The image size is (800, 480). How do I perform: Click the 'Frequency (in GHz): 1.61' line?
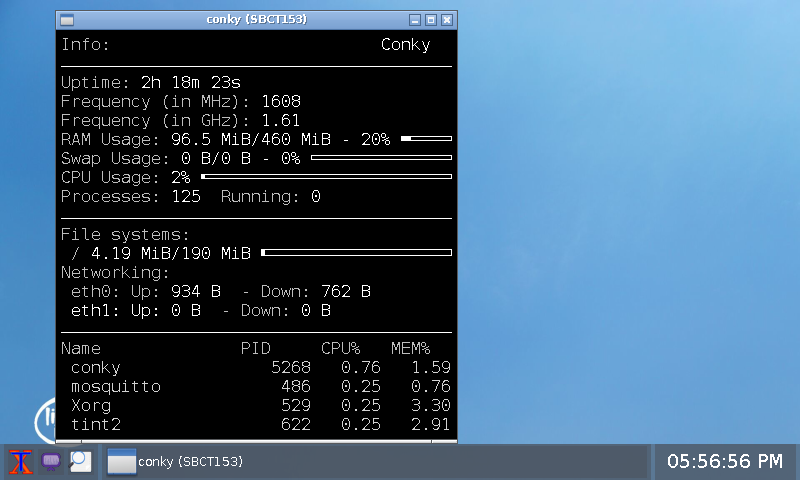pos(181,120)
